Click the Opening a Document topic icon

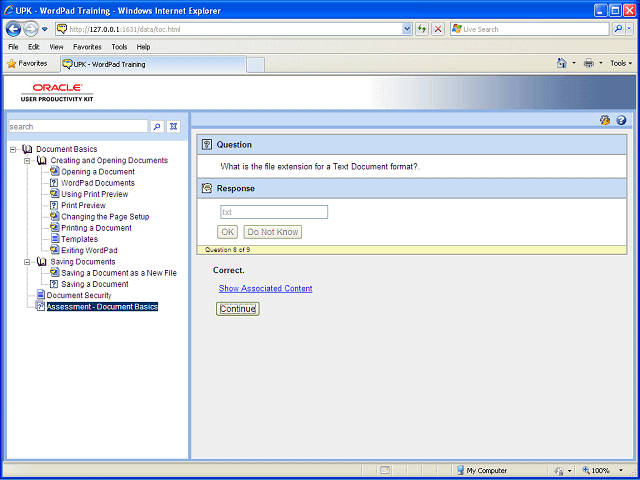coord(55,171)
